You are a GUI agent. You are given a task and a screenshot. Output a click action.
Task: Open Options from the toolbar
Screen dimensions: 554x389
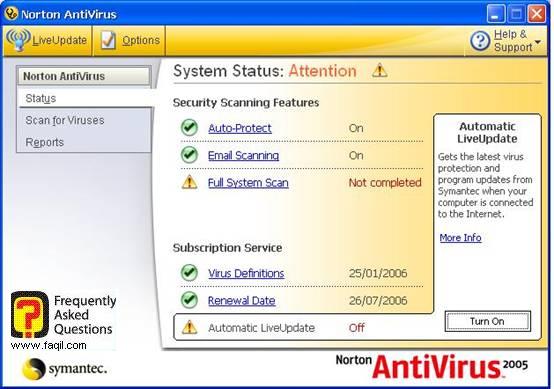pos(129,40)
